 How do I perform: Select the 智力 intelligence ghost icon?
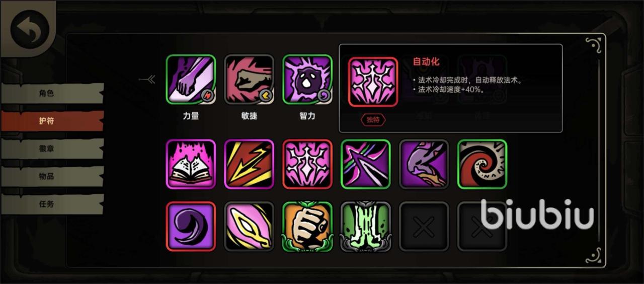click(x=307, y=80)
